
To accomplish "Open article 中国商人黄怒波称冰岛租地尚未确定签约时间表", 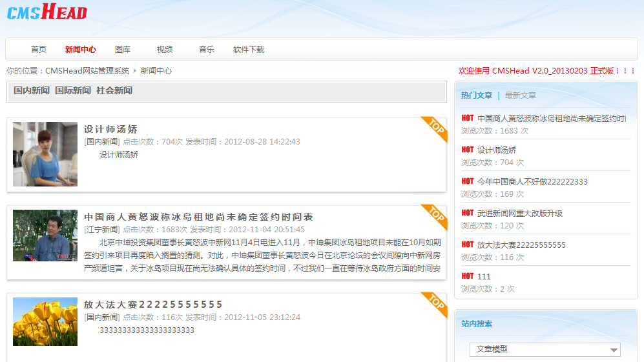I will click(x=198, y=217).
